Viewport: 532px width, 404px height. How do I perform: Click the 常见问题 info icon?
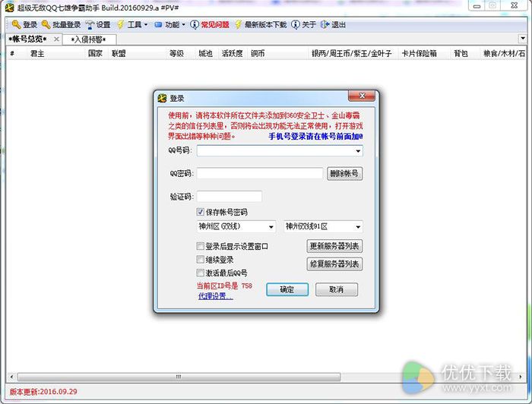195,24
